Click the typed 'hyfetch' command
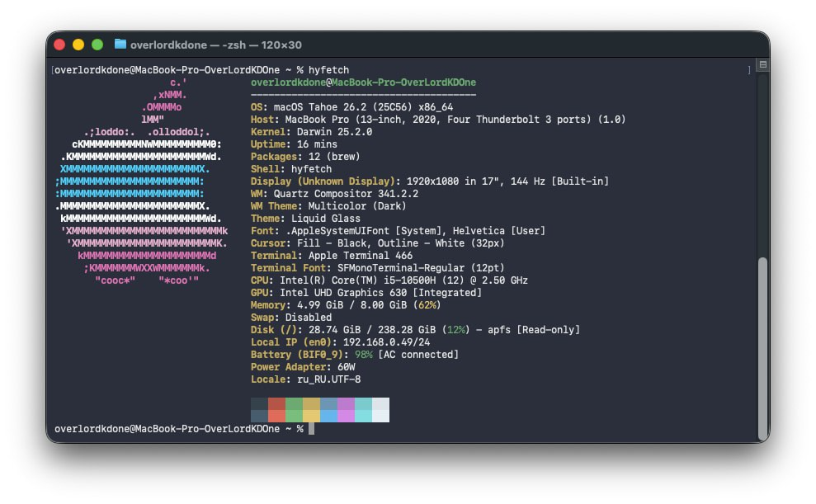Image resolution: width=816 pixels, height=504 pixels. pyautogui.click(x=328, y=69)
